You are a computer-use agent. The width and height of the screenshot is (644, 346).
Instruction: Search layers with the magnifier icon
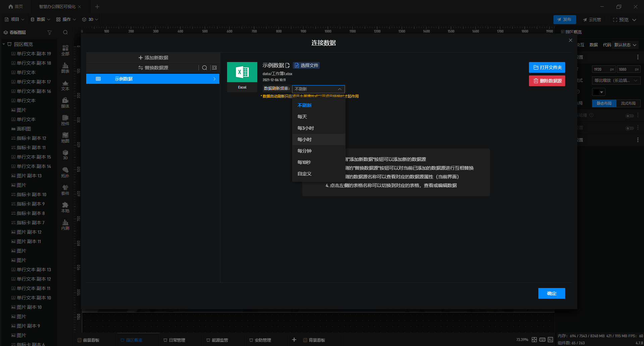[65, 33]
